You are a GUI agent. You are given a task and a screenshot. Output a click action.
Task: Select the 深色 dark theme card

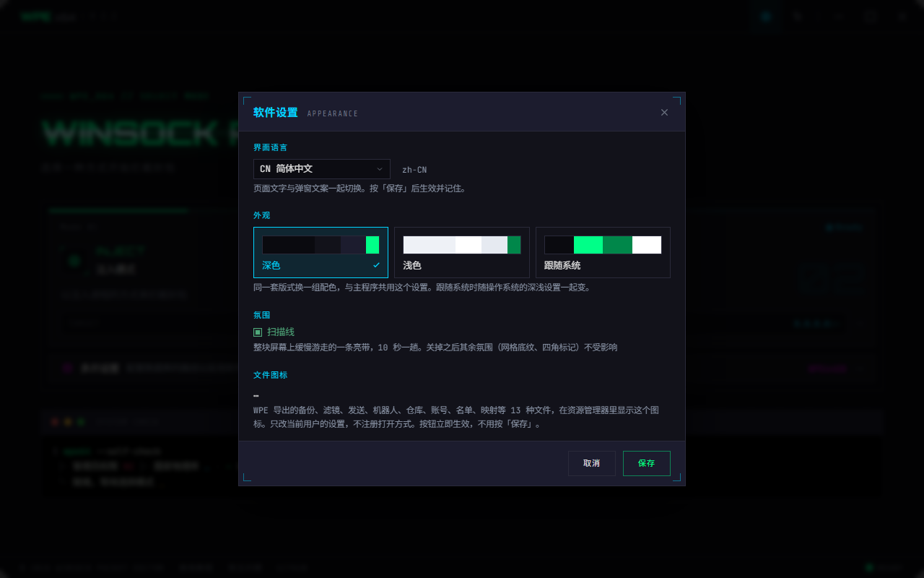[x=321, y=252]
